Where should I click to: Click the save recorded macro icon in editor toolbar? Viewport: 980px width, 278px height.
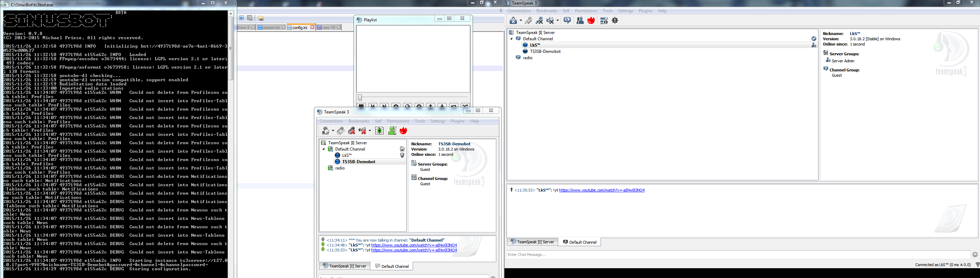(x=250, y=18)
